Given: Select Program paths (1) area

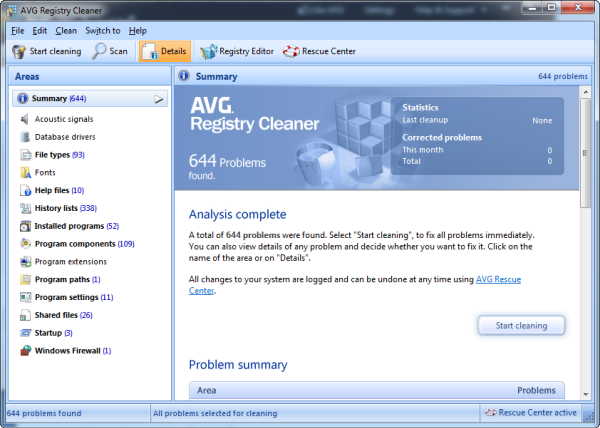Looking at the screenshot, I should (68, 280).
